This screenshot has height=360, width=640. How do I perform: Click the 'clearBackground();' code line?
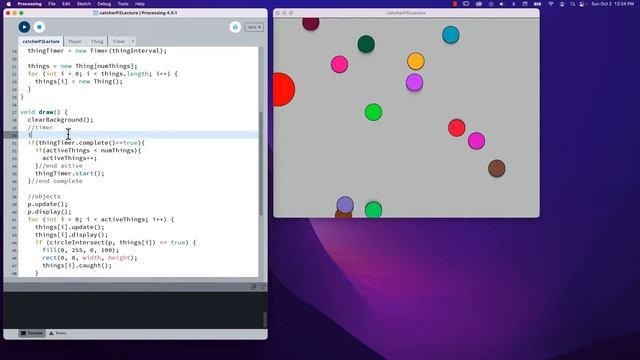click(x=60, y=120)
